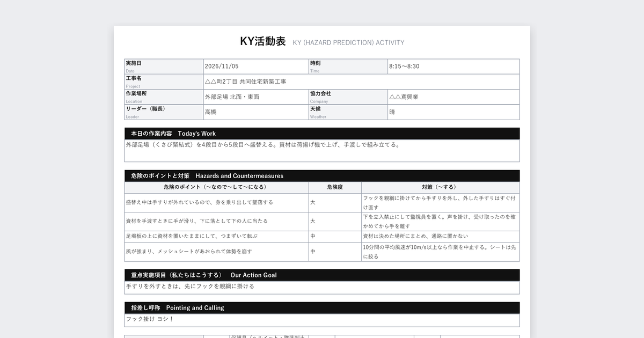Select action goal 手すりを外すときは、先にフックを親綱に掛ける

pyautogui.click(x=190, y=286)
